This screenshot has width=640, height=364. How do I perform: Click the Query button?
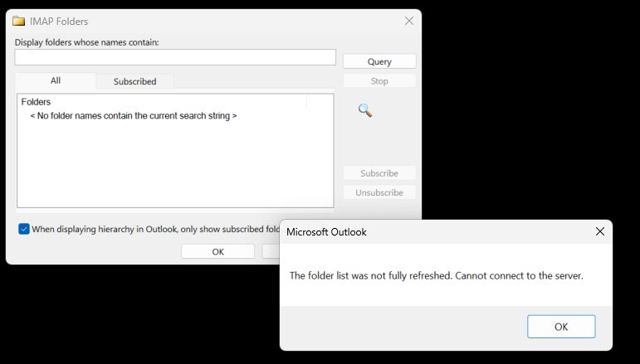coord(379,61)
